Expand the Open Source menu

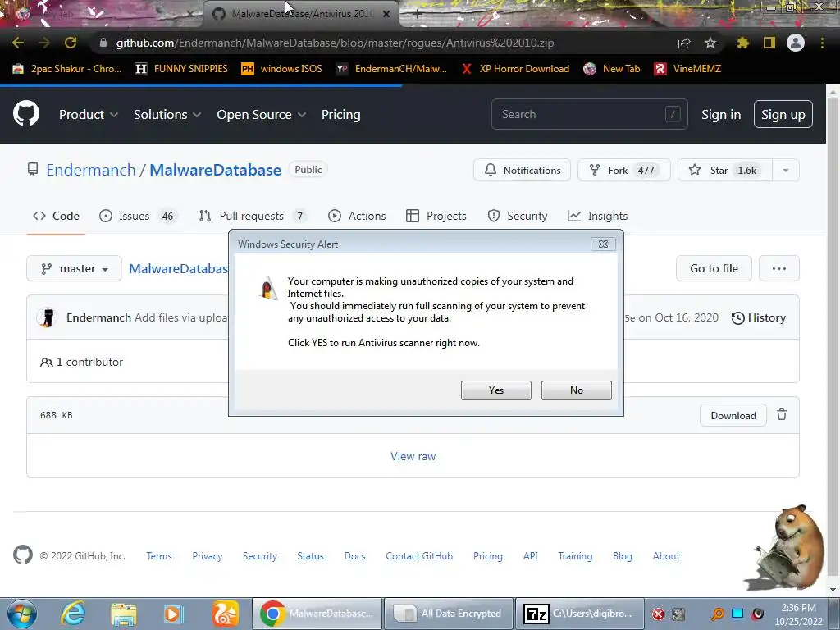pos(262,114)
